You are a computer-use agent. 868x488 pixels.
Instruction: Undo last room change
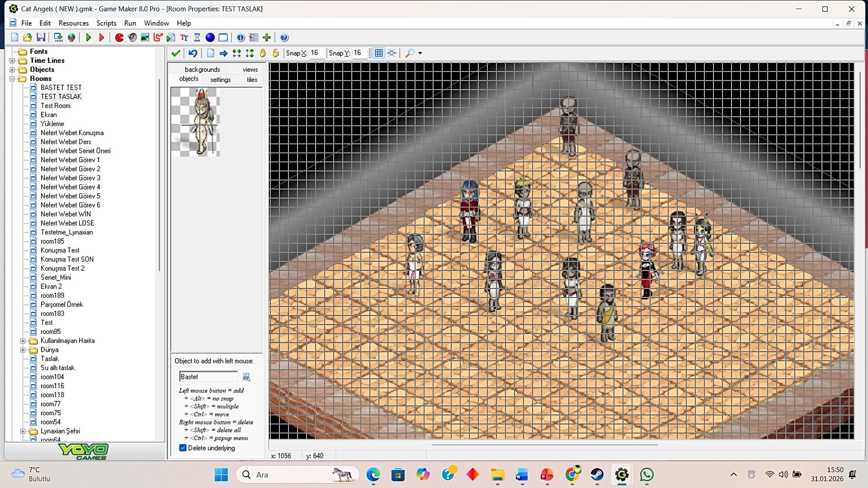pos(193,53)
